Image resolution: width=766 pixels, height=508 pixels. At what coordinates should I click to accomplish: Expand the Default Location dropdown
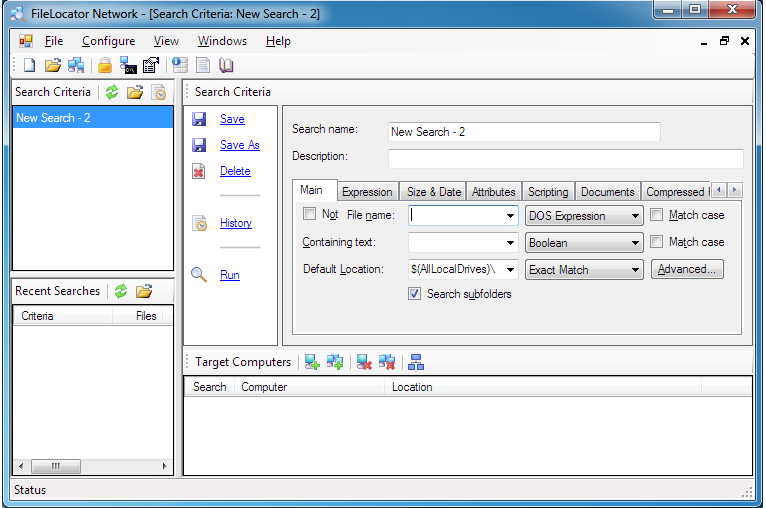tap(510, 269)
